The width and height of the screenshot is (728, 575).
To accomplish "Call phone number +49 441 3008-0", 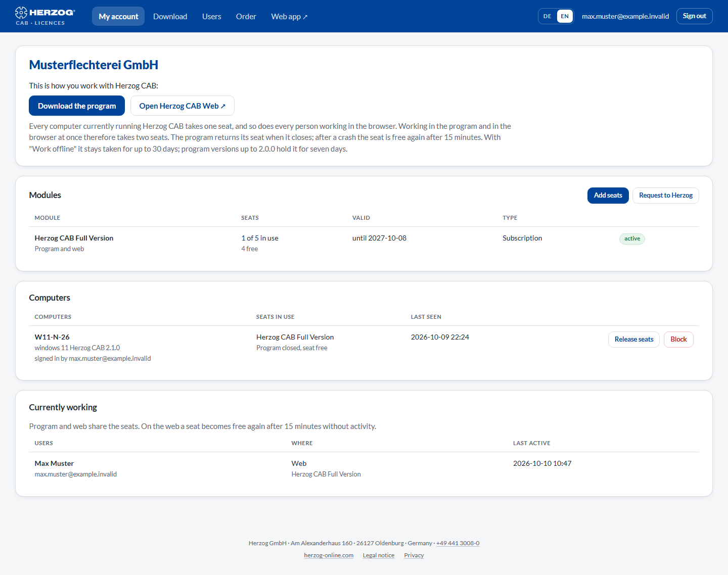I will [x=458, y=543].
